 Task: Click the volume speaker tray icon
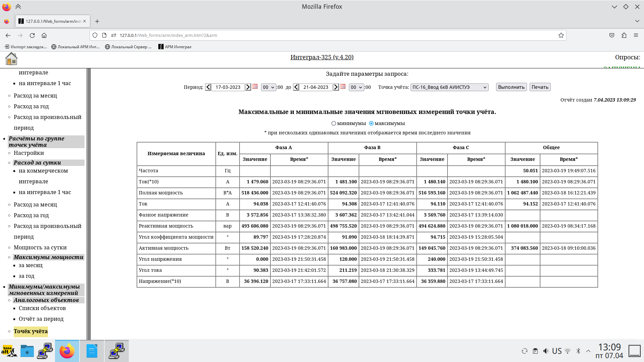pos(546,351)
